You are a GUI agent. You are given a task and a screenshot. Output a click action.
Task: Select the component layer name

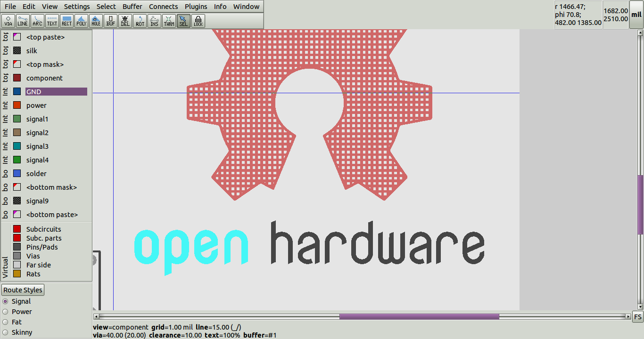[44, 78]
